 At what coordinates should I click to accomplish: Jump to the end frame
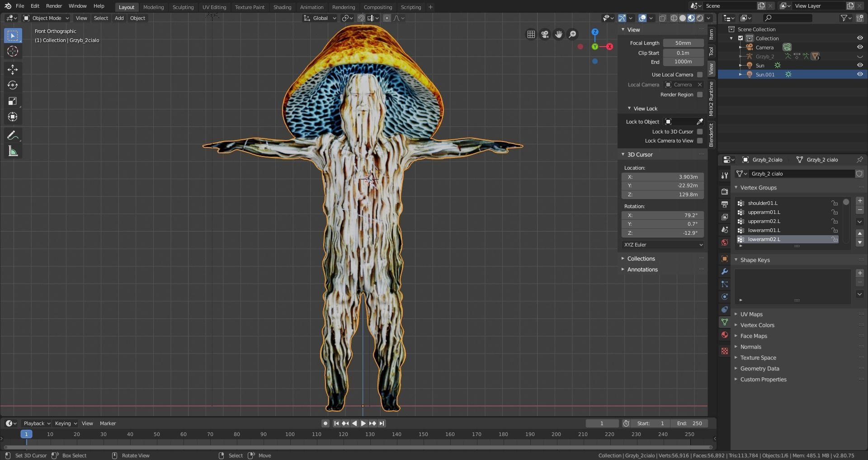pos(382,423)
